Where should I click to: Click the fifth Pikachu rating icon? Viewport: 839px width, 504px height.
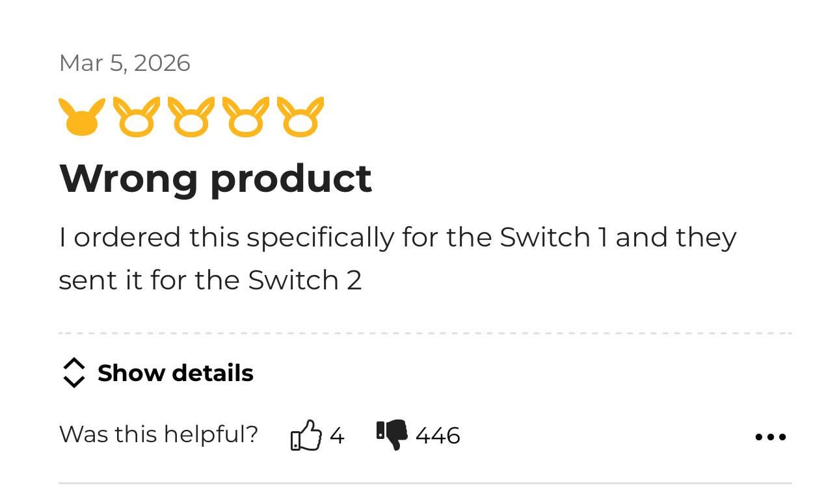pyautogui.click(x=300, y=118)
